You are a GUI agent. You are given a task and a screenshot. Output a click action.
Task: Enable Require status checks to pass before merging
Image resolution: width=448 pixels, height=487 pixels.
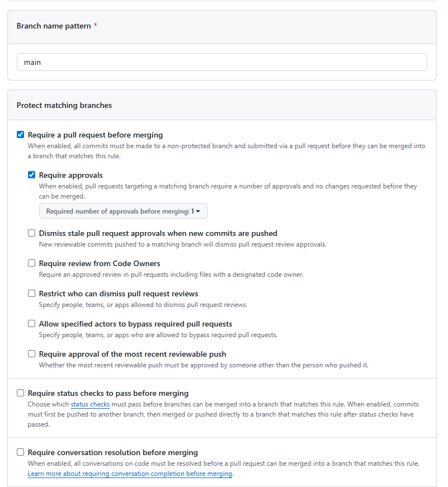tap(21, 393)
